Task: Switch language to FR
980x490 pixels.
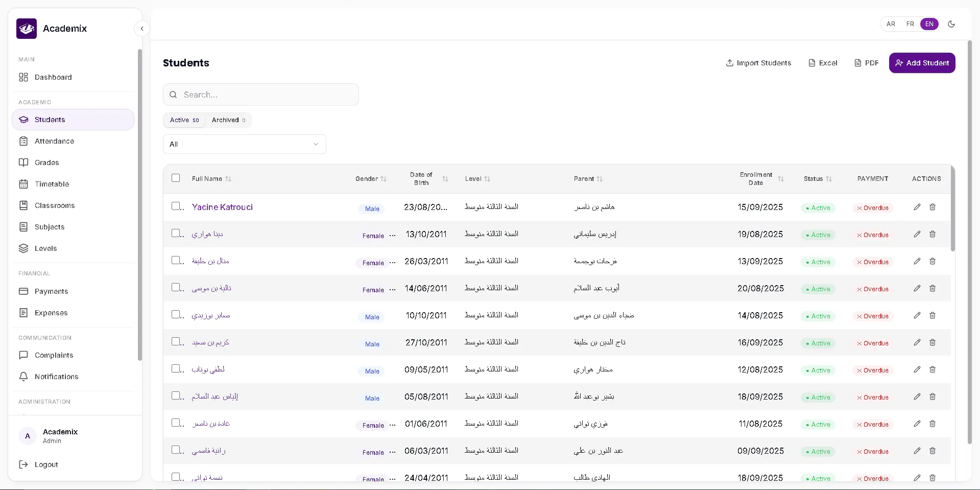Action: pos(910,24)
